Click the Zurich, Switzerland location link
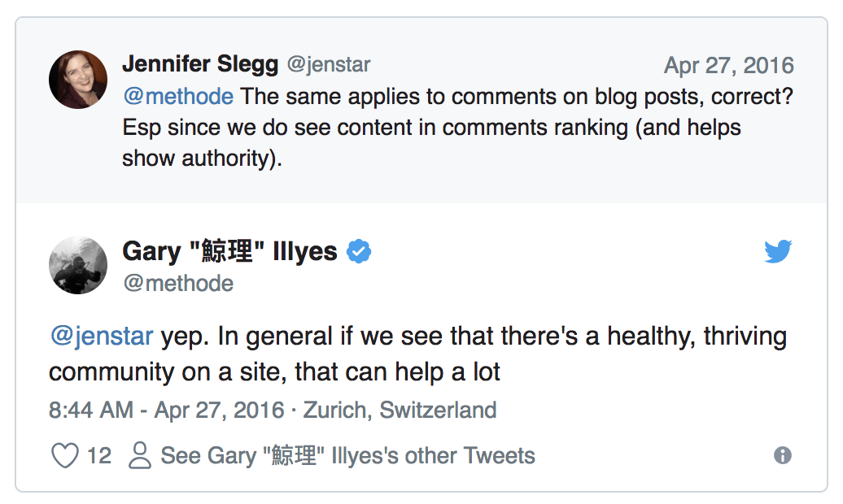 (x=400, y=410)
